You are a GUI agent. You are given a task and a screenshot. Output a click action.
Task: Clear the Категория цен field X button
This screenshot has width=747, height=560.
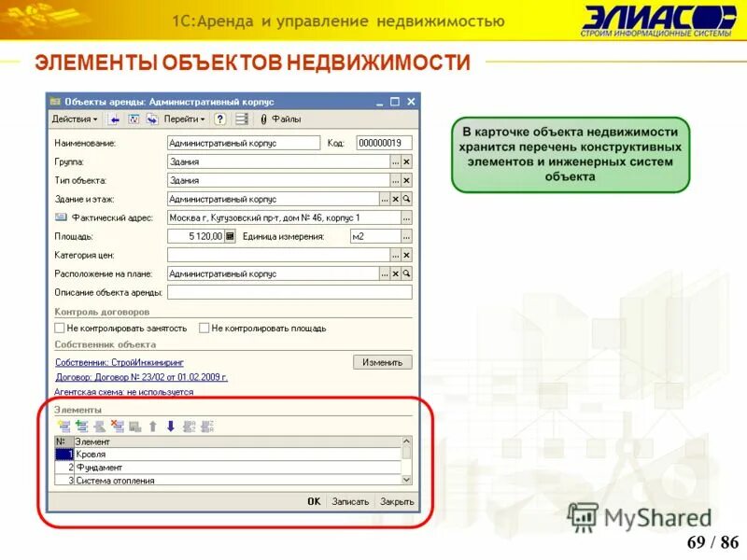[406, 255]
